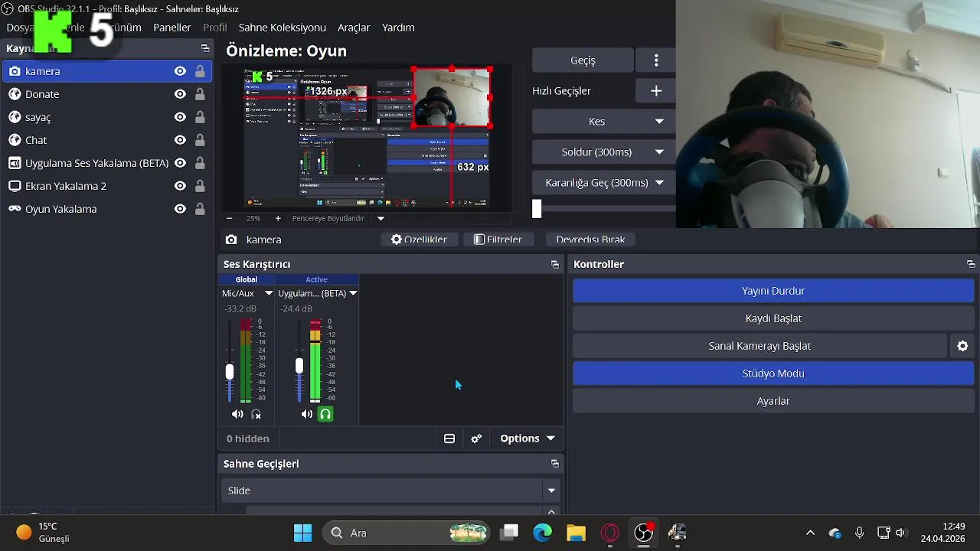Toggle visibility of kamera source

point(180,71)
